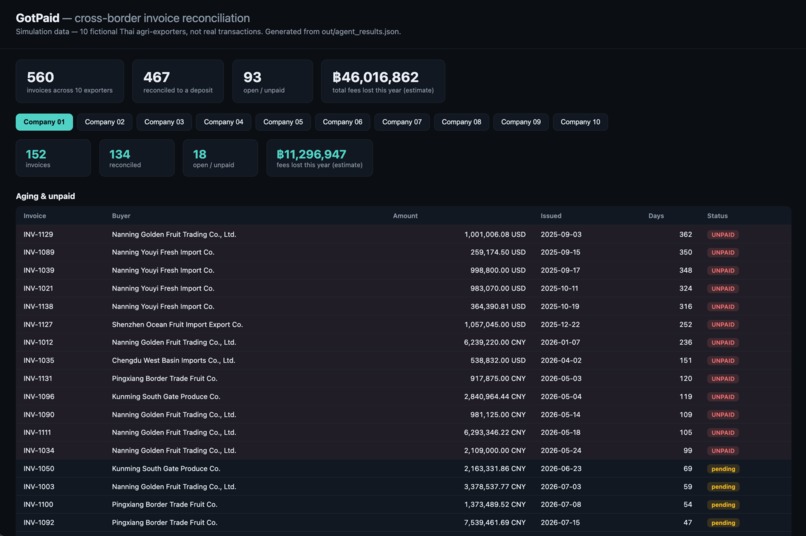Select invoice INV-1034
The image size is (806, 536).
tap(403, 450)
